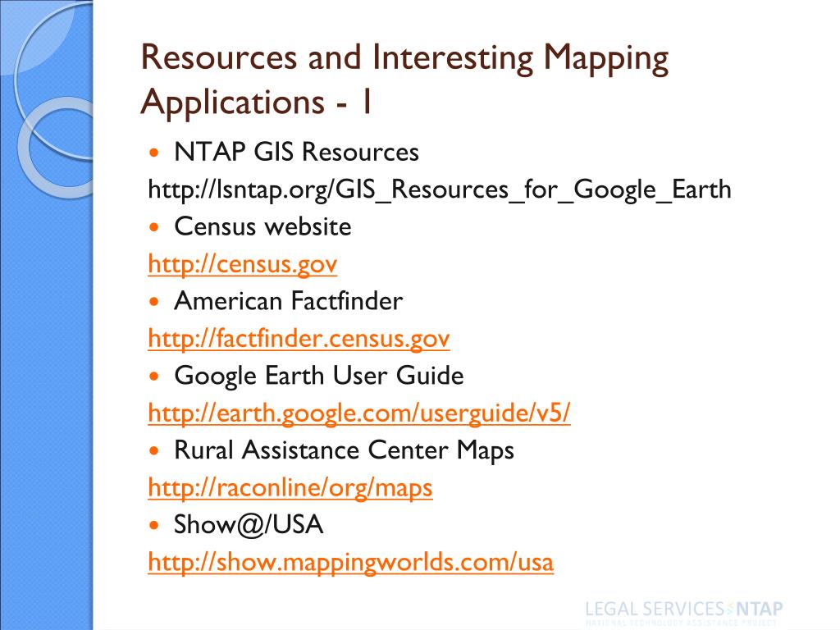Open the raconline/org/maps link
840x630 pixels.
click(290, 488)
